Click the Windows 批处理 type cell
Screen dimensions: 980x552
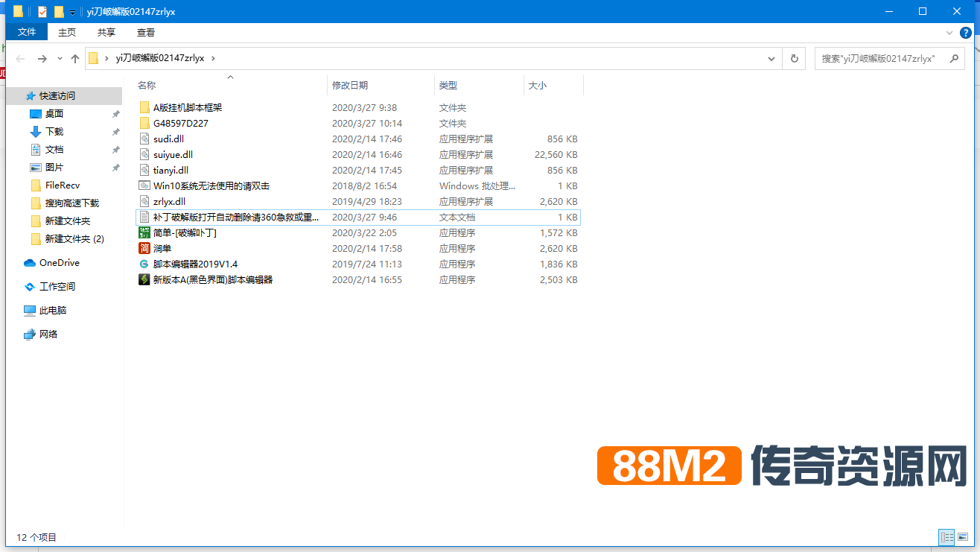(x=477, y=185)
